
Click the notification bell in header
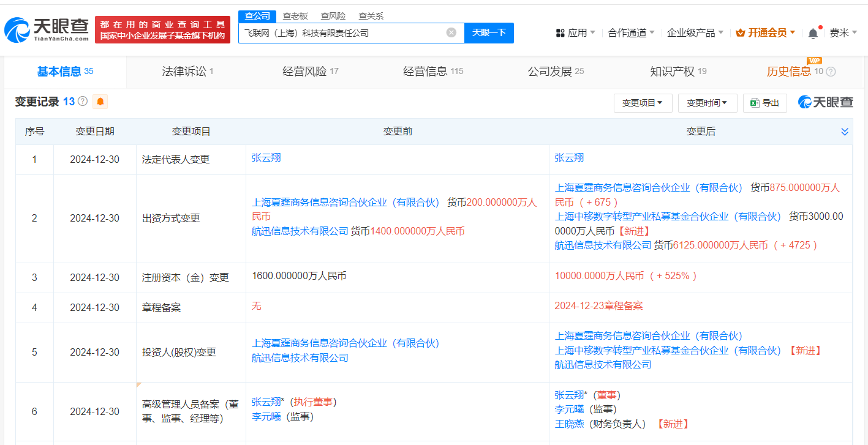813,33
